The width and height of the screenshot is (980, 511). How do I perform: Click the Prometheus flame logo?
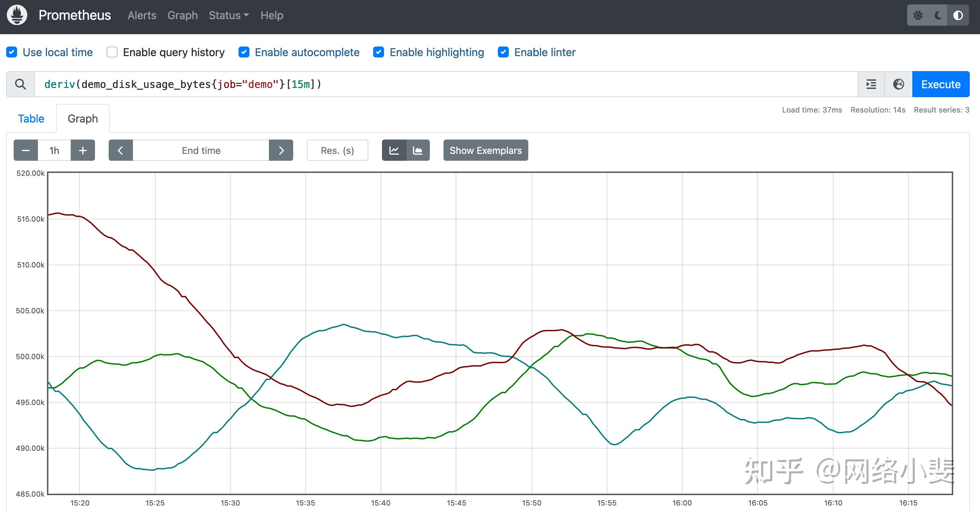coord(17,15)
